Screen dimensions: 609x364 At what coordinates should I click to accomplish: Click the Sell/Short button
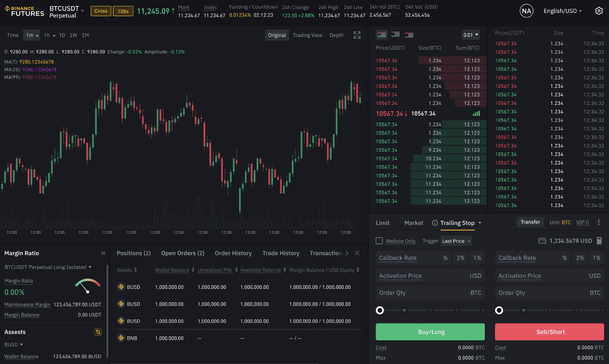(549, 332)
